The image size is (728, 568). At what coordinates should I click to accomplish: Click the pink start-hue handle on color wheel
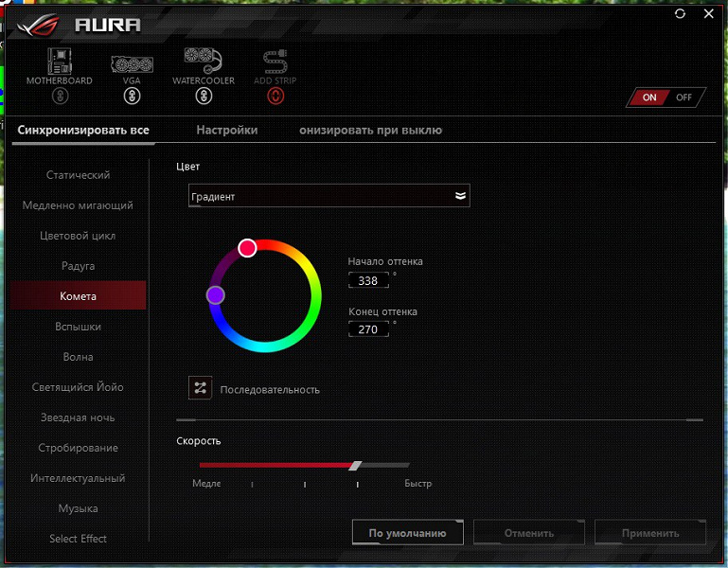coord(247,248)
